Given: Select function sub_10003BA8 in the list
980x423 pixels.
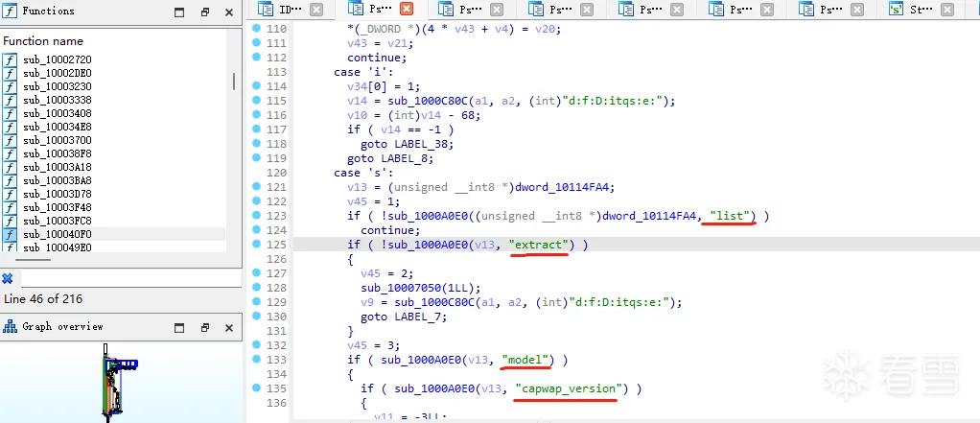Looking at the screenshot, I should (58, 180).
